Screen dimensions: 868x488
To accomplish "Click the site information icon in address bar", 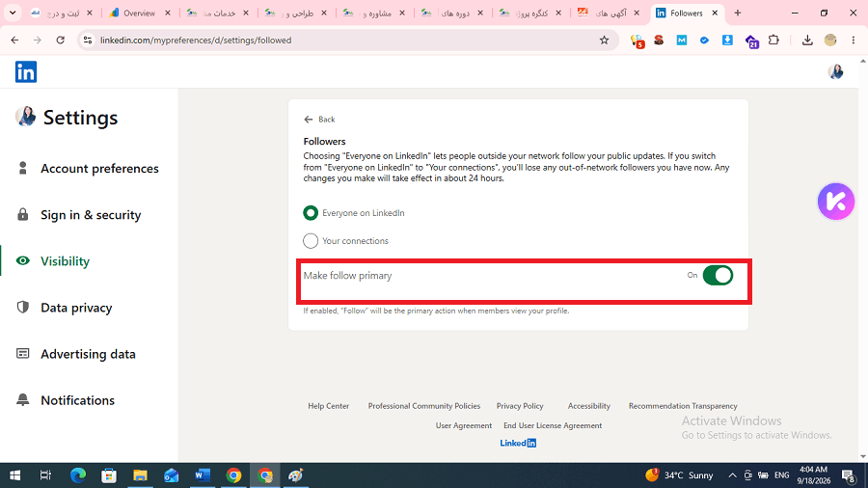I will tap(88, 40).
